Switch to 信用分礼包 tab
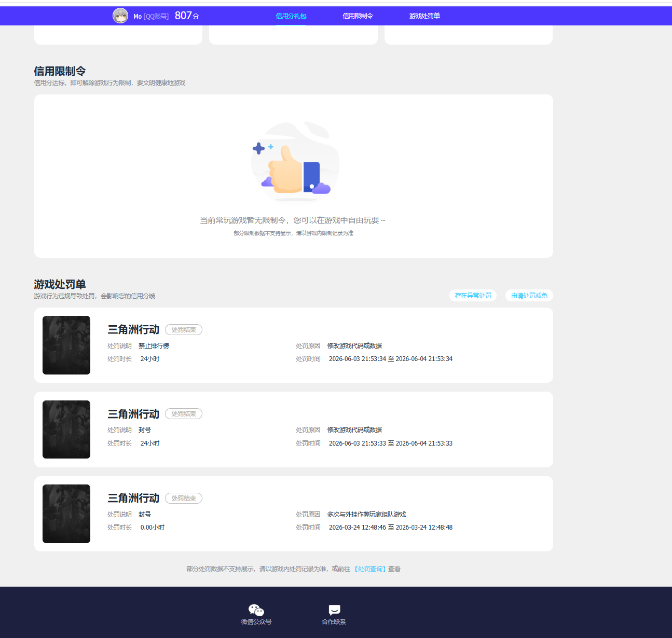The width and height of the screenshot is (672, 638). (x=291, y=16)
